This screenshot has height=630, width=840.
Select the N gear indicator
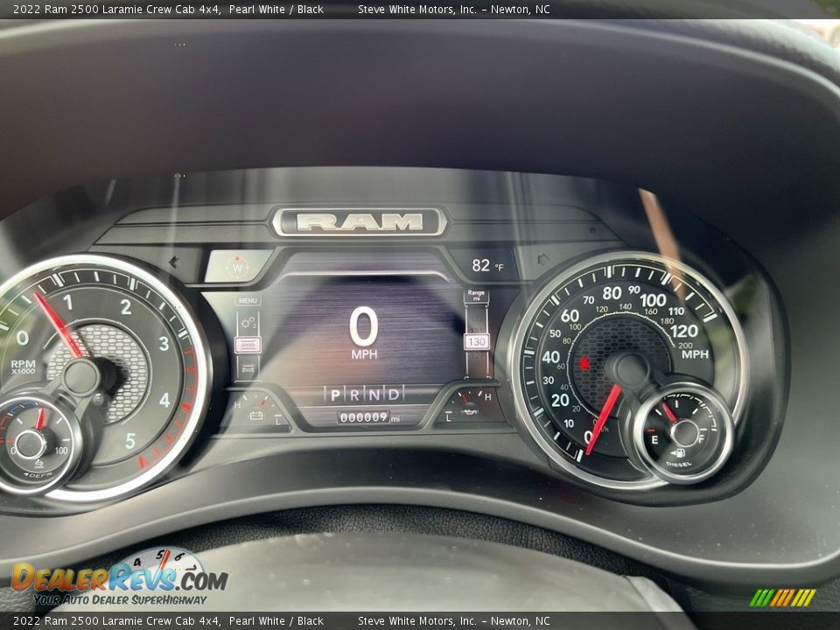pos(374,395)
